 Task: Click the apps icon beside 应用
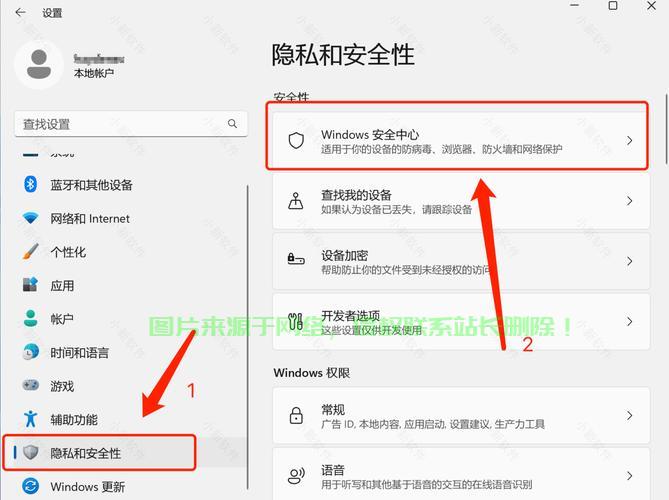pos(30,285)
